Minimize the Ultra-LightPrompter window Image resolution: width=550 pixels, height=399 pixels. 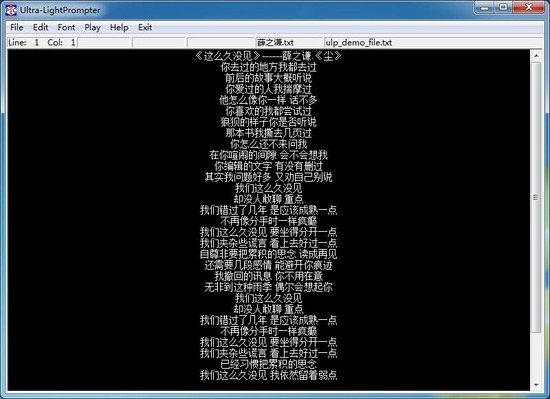[485, 7]
